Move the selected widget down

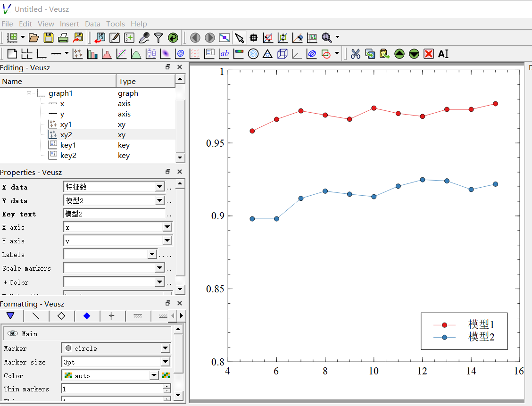(414, 54)
